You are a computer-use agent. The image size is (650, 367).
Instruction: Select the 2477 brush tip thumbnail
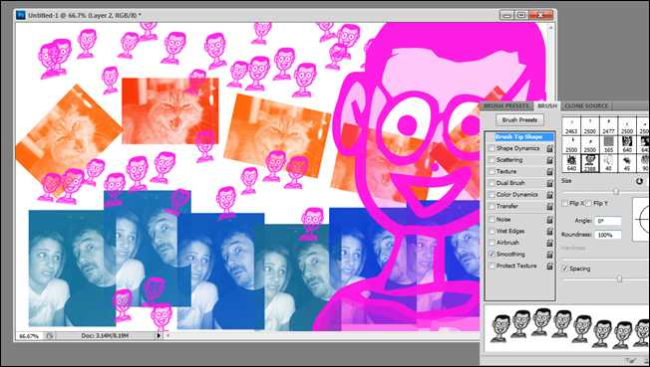pos(609,126)
